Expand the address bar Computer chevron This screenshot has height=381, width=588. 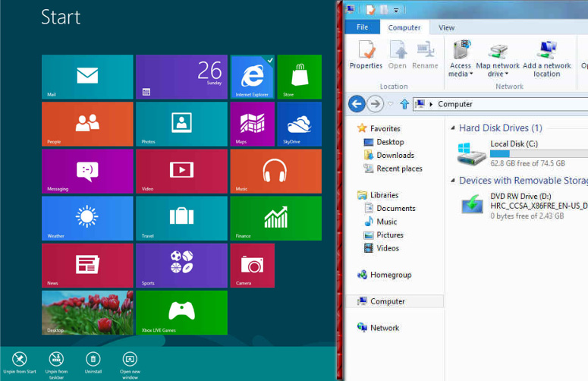coord(431,104)
